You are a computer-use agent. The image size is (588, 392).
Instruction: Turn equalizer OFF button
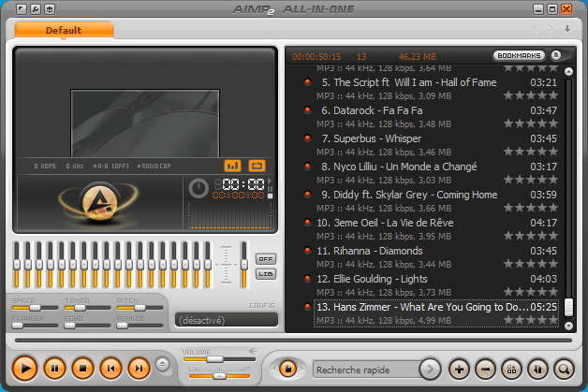(x=266, y=259)
